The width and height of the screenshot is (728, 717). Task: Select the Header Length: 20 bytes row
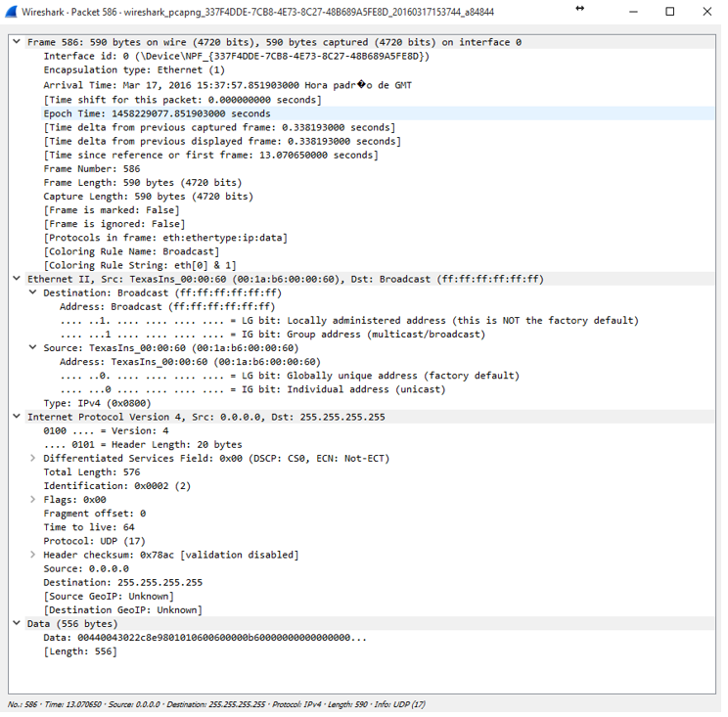coord(143,445)
